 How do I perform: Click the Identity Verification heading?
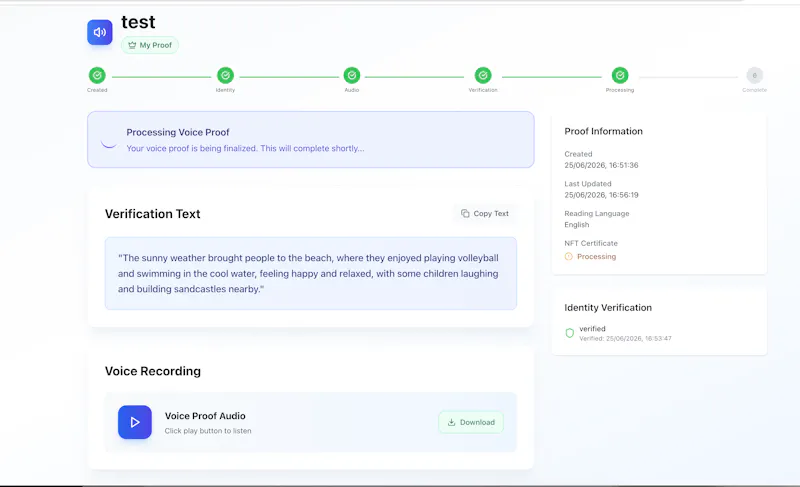[x=608, y=307]
